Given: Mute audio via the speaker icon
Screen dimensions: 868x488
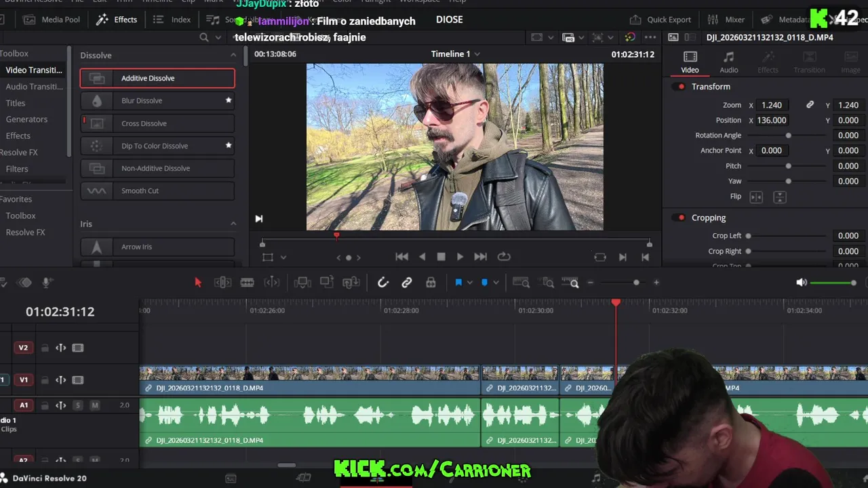Looking at the screenshot, I should click(x=802, y=283).
